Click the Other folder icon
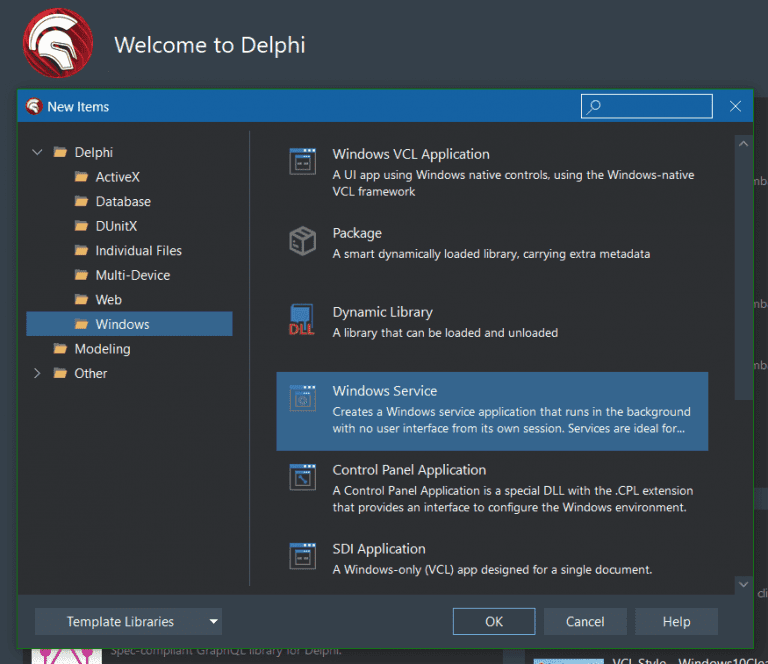 pyautogui.click(x=60, y=374)
